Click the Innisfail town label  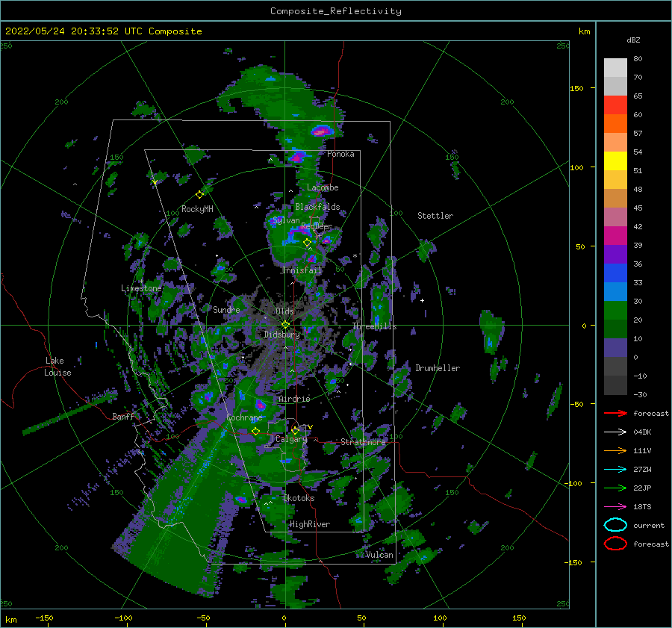tap(302, 270)
